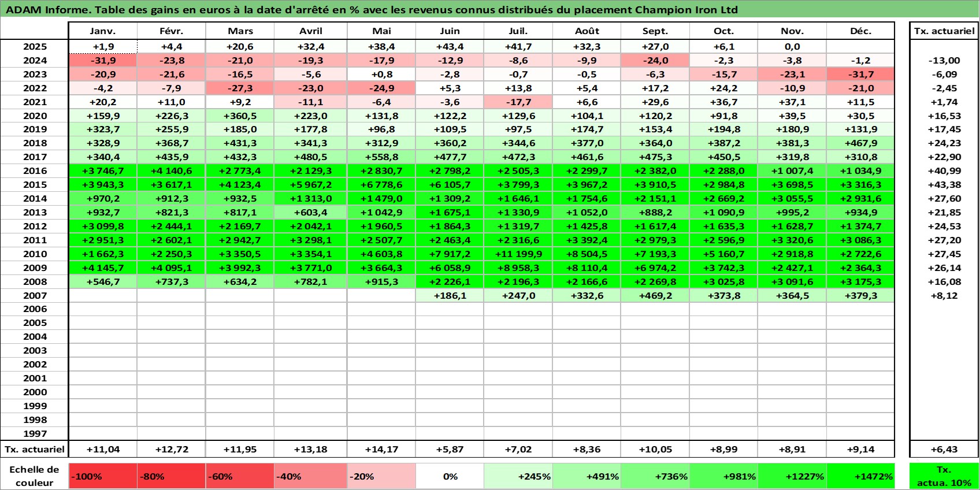Click the -100% red color scale swatch

tap(103, 476)
